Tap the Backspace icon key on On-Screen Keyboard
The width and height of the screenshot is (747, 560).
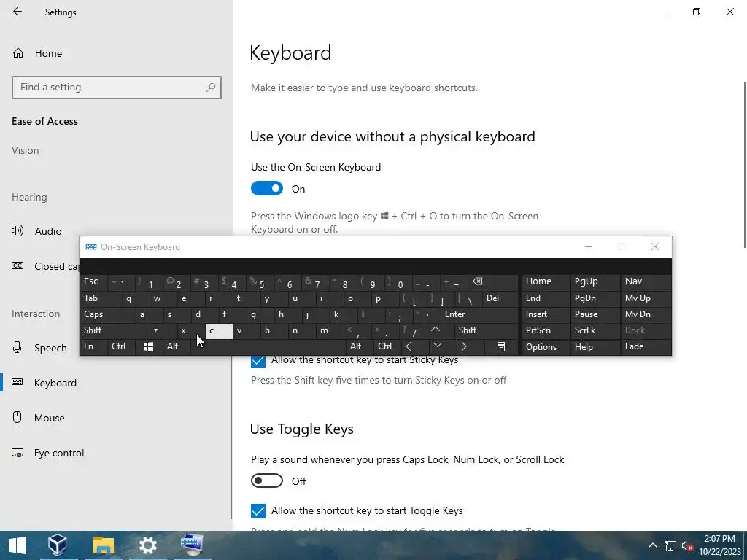492,282
